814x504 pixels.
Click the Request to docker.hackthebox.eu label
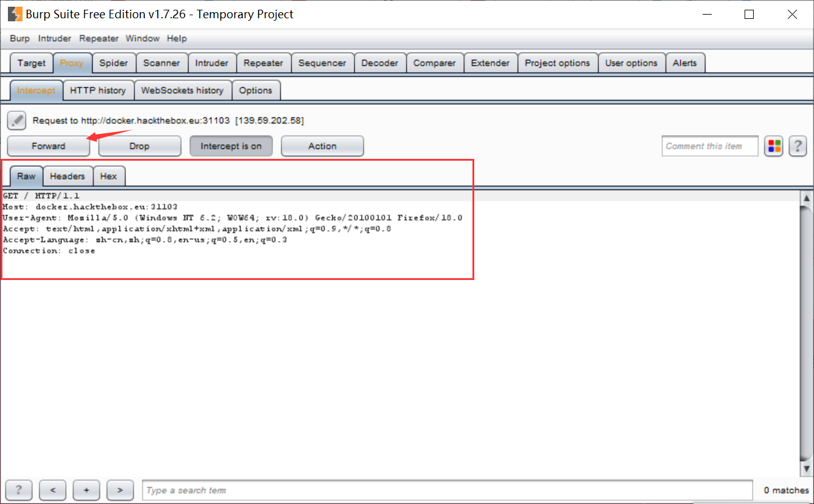(168, 121)
